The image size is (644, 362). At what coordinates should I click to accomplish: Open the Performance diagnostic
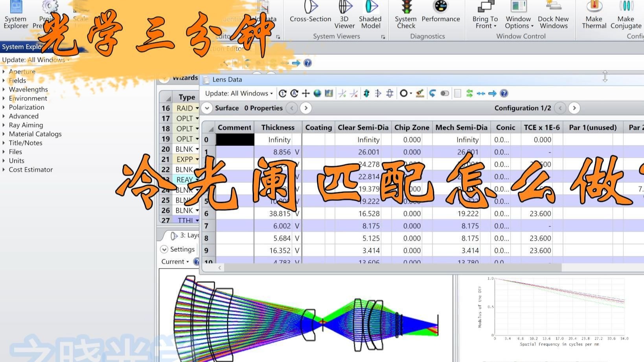[x=441, y=16]
